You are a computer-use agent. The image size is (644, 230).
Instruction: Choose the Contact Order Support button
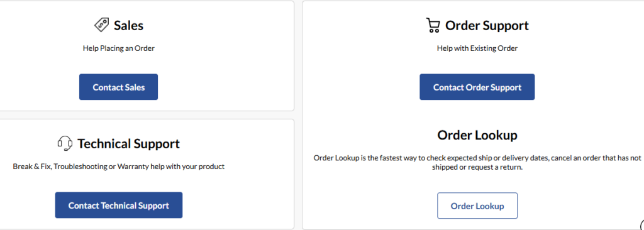pos(477,87)
